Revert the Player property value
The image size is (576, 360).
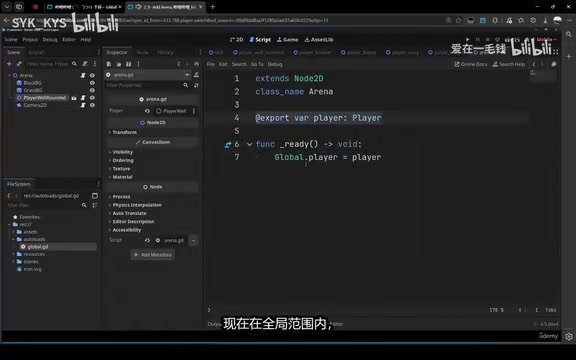pyautogui.click(x=147, y=111)
